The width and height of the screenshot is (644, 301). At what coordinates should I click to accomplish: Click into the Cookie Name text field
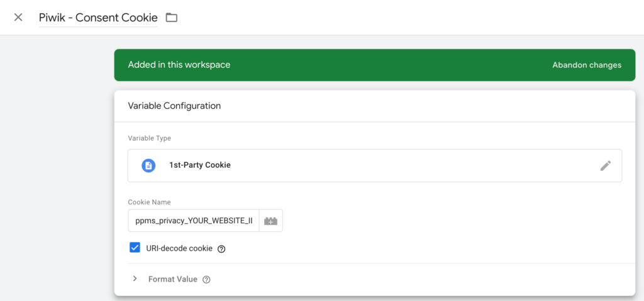pyautogui.click(x=194, y=221)
